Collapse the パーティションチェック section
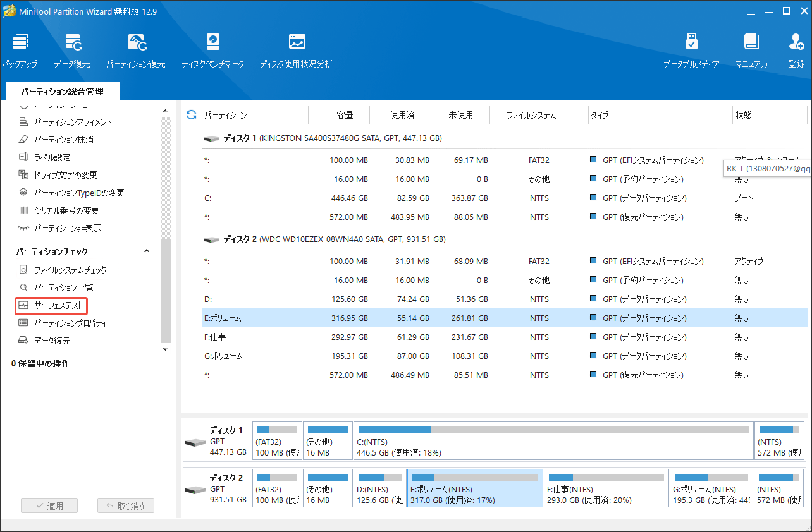The height and width of the screenshot is (532, 812). coord(147,251)
